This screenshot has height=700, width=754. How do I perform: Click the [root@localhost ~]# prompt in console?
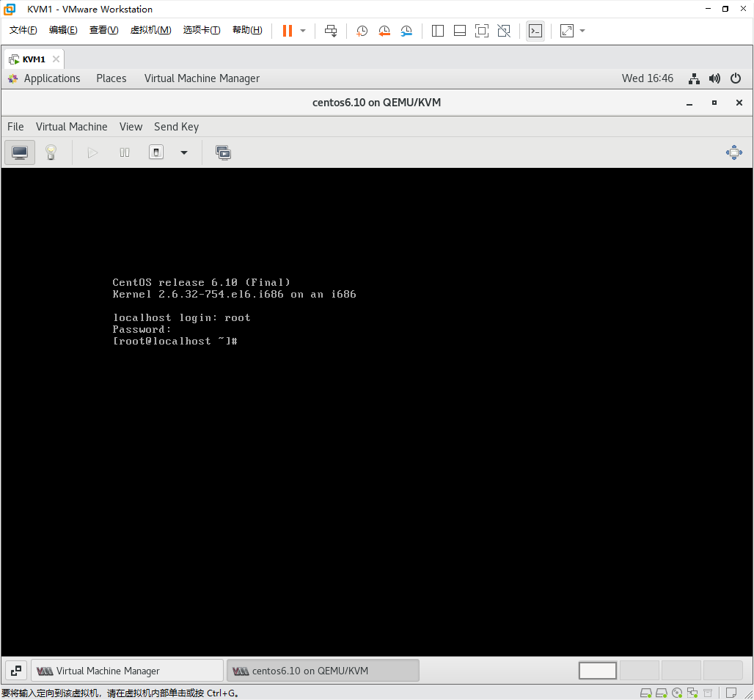175,341
